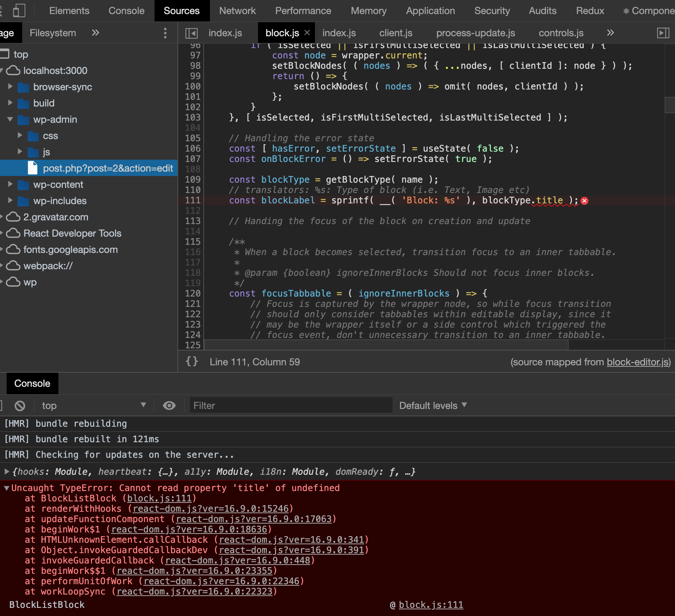Open react-dom.js:18636 beginWork$1 link
Image resolution: width=675 pixels, height=616 pixels.
pos(189,529)
